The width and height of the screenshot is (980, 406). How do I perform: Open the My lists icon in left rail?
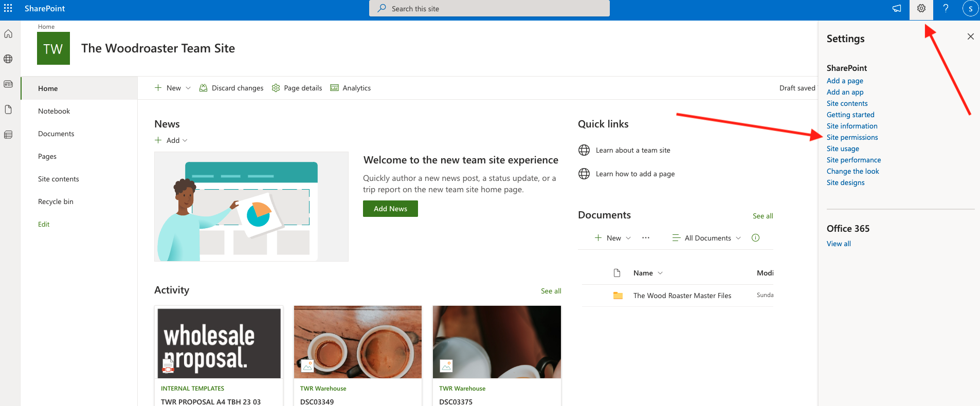tap(8, 135)
